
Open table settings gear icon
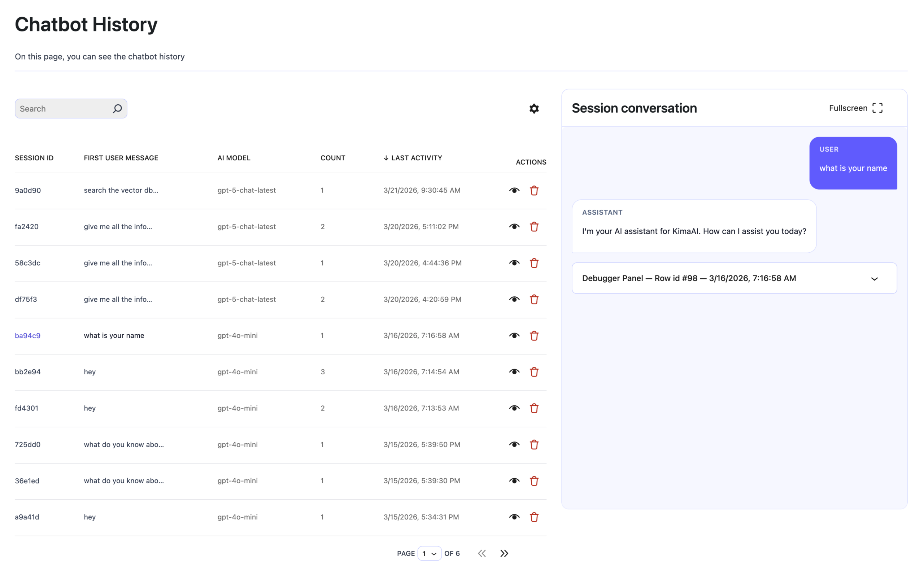[534, 109]
